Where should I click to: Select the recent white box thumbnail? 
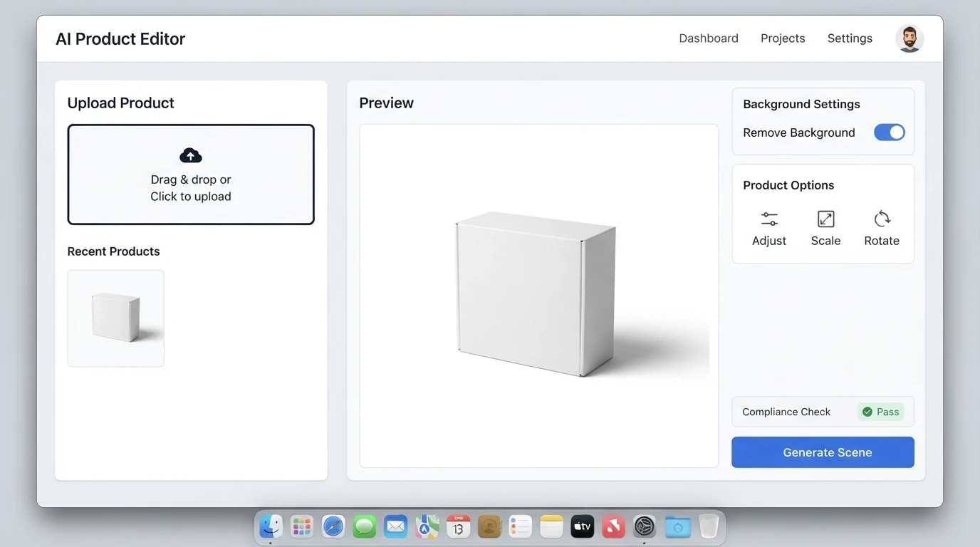(x=116, y=318)
